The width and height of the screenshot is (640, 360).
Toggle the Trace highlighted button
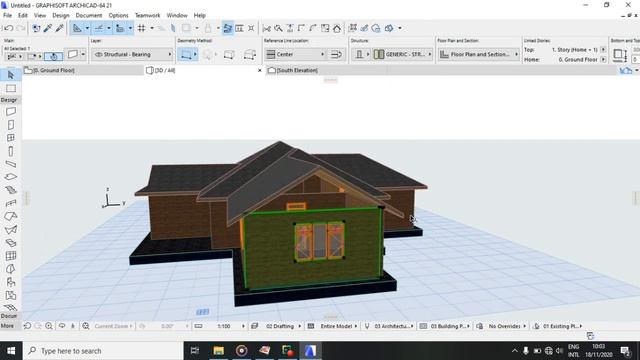(x=228, y=28)
